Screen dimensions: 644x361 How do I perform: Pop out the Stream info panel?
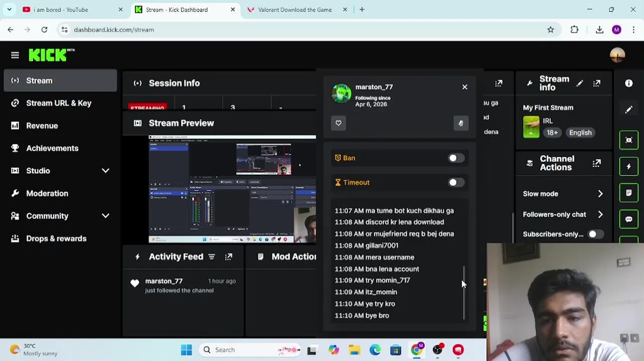pyautogui.click(x=597, y=83)
